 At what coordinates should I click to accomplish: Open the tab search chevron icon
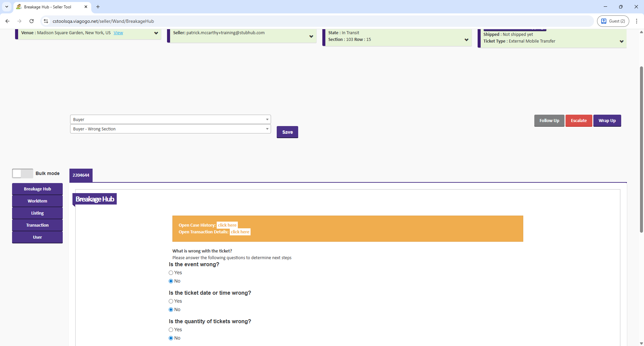click(6, 7)
